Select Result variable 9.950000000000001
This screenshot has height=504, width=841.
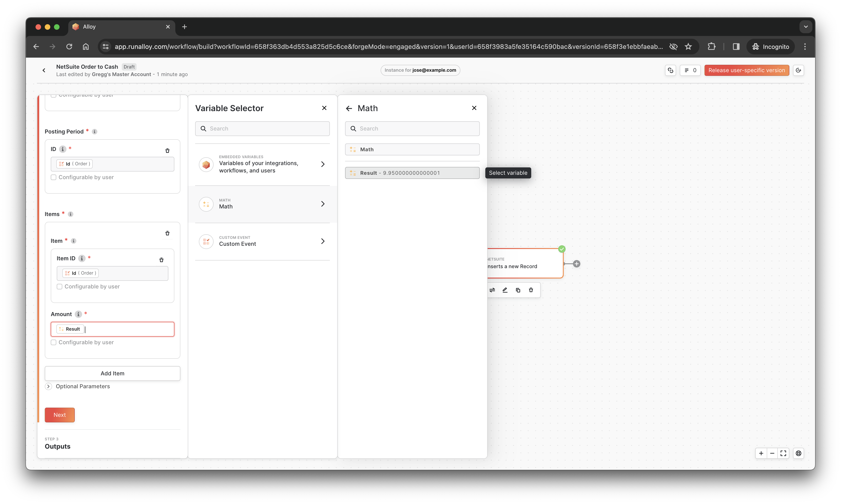pyautogui.click(x=412, y=173)
